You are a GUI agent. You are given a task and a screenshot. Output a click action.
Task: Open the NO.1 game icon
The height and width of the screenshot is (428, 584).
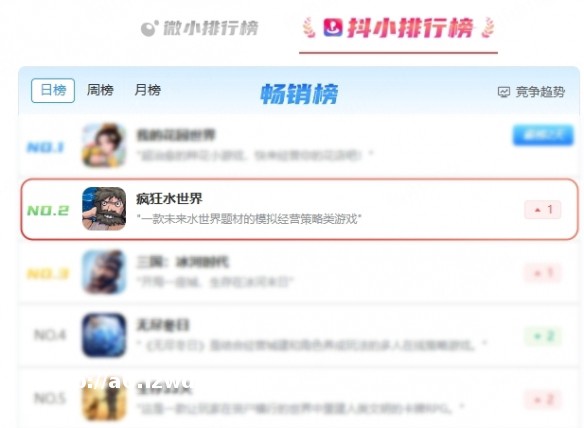click(104, 145)
